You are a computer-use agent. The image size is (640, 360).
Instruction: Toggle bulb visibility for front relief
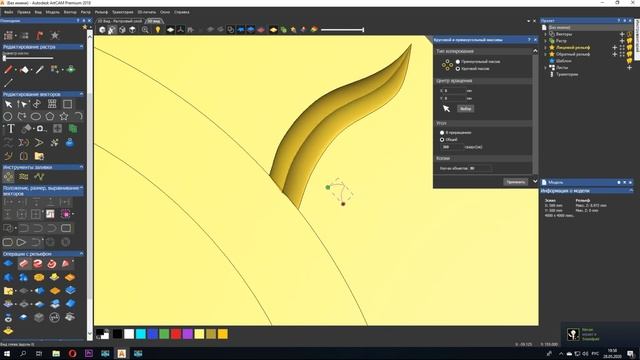629,47
